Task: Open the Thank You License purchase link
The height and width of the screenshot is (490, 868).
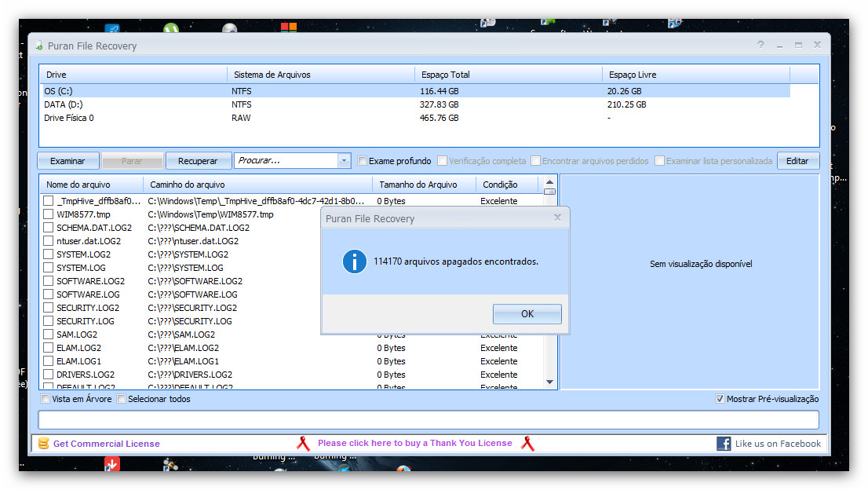Action: (414, 444)
